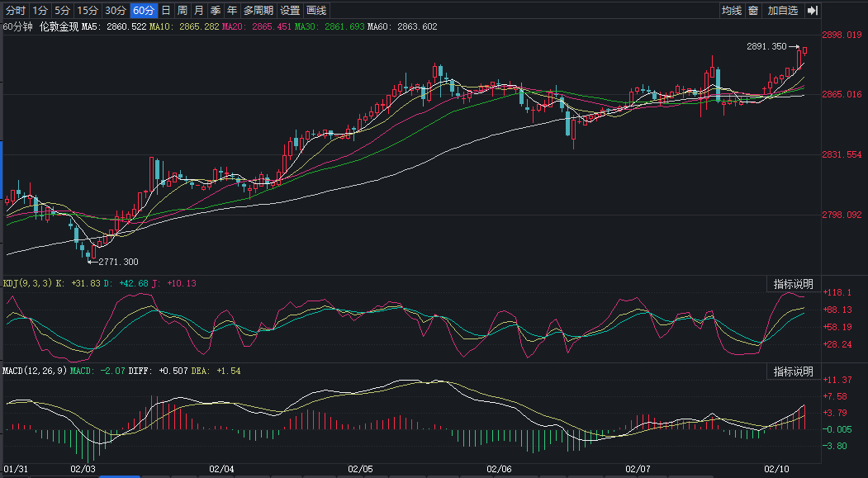Click the 60分钟 period label above the chart
Image resolution: width=868 pixels, height=478 pixels.
(17, 26)
